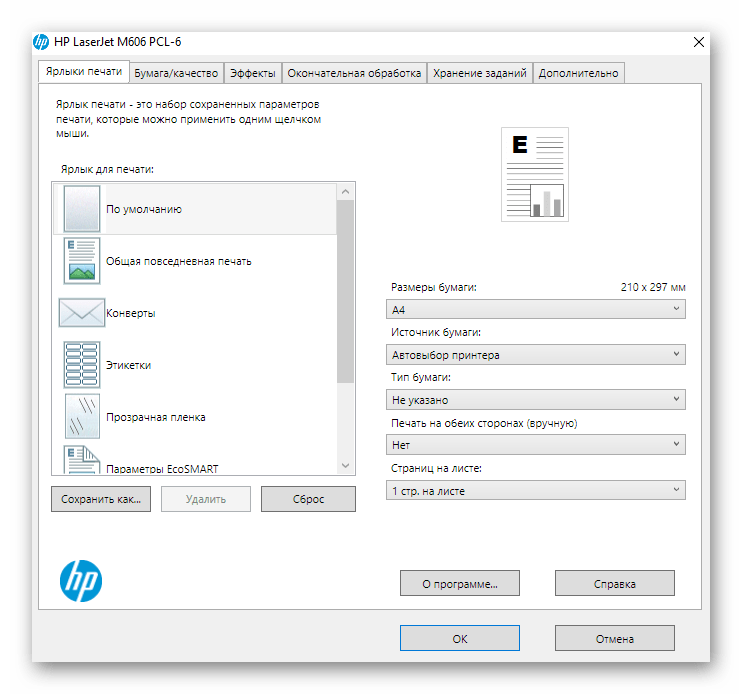Expand the 'Печать на обеих сторонах' dropdown
This screenshot has height=694, width=742.
[536, 445]
